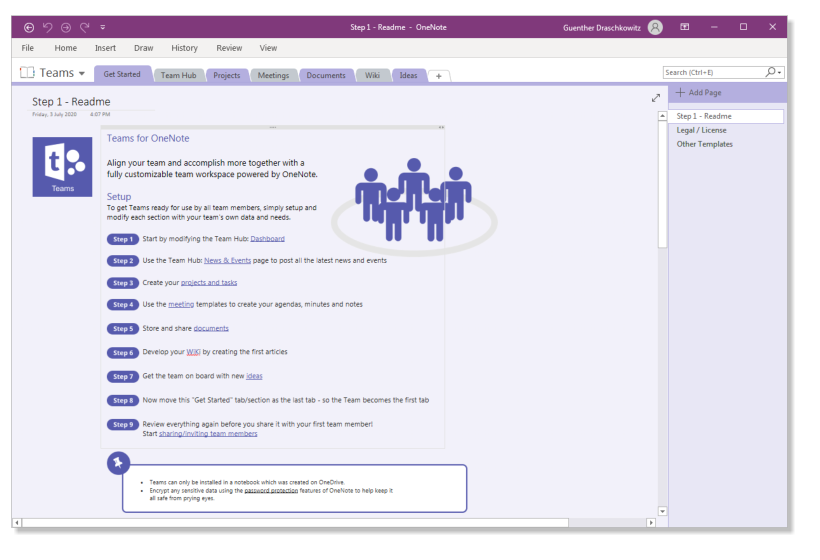Click the Step 5 badge
This screenshot has width=820, height=560.
coord(123,328)
